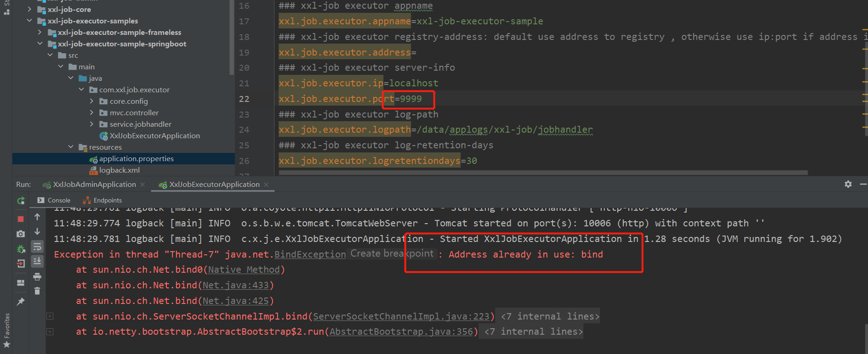
Task: Select the xxl-job-core module folder icon
Action: 41,10
